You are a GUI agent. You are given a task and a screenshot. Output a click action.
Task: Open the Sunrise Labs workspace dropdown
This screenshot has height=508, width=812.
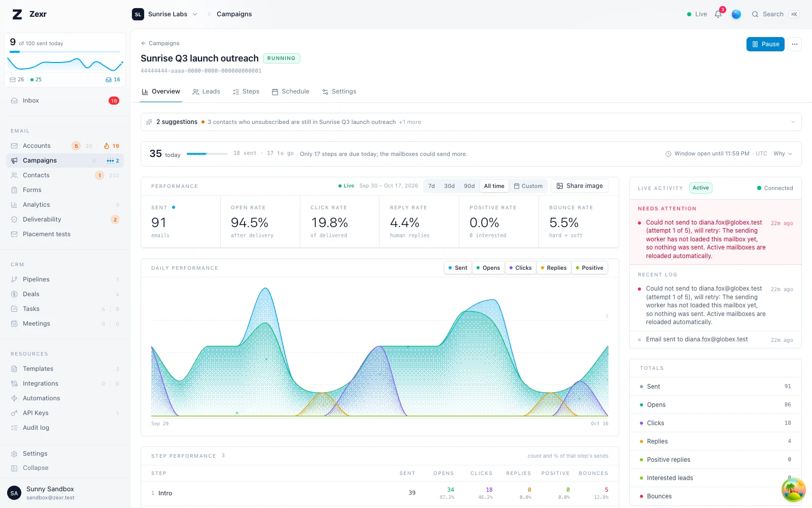[165, 14]
